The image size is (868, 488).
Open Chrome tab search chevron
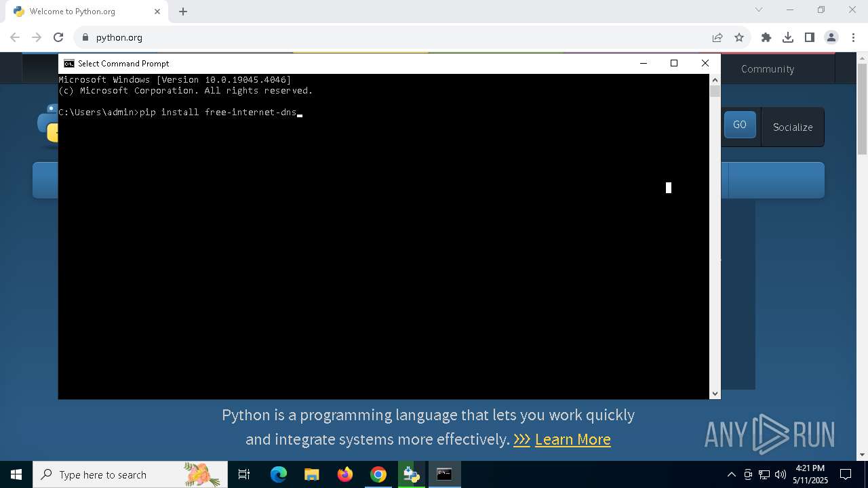pyautogui.click(x=759, y=9)
